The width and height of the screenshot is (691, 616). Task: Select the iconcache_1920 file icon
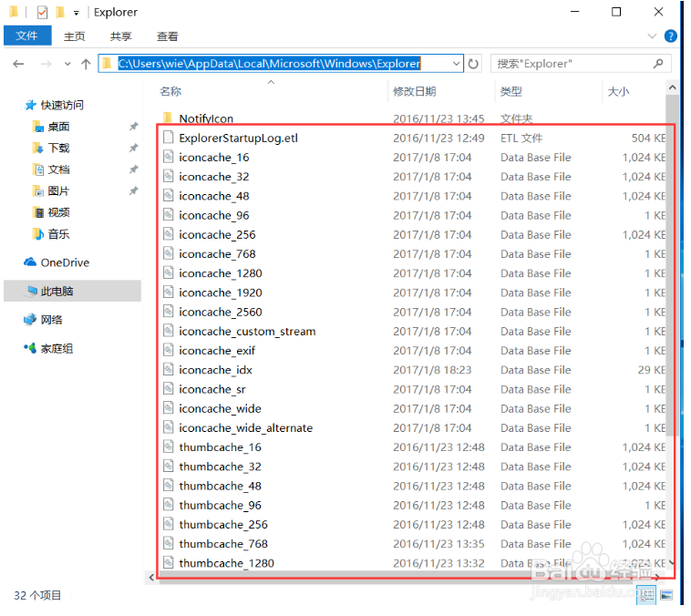pyautogui.click(x=168, y=293)
